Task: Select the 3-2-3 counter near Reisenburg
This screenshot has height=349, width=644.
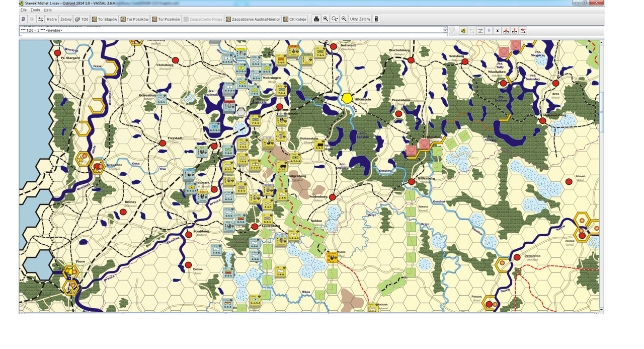Action: click(161, 99)
